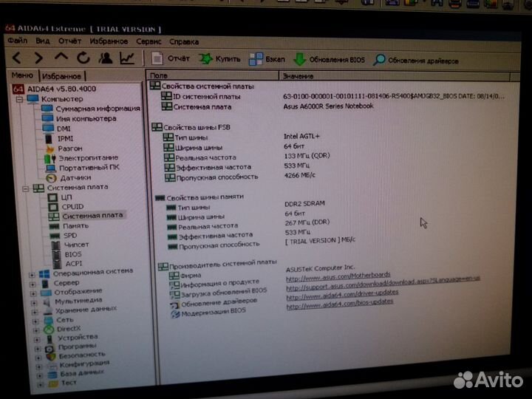Open the Вид menu
The width and height of the screenshot is (532, 399).
(x=43, y=41)
